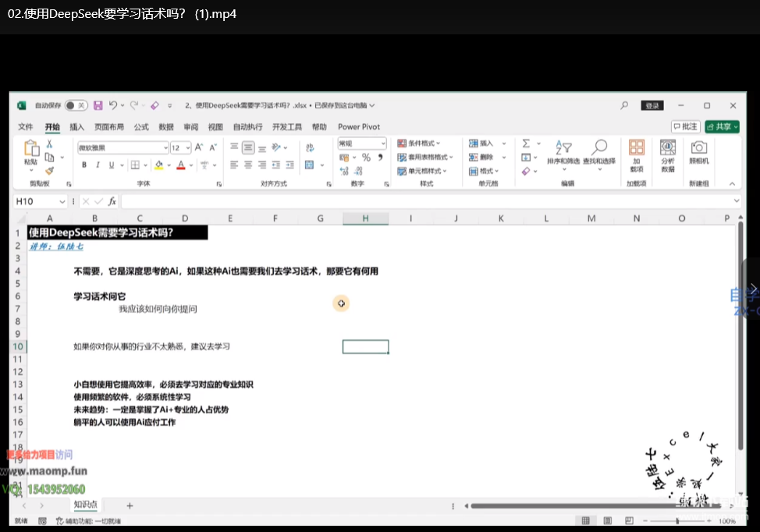Image resolution: width=760 pixels, height=532 pixels.
Task: Open the 页面布局 tab
Action: 109,127
